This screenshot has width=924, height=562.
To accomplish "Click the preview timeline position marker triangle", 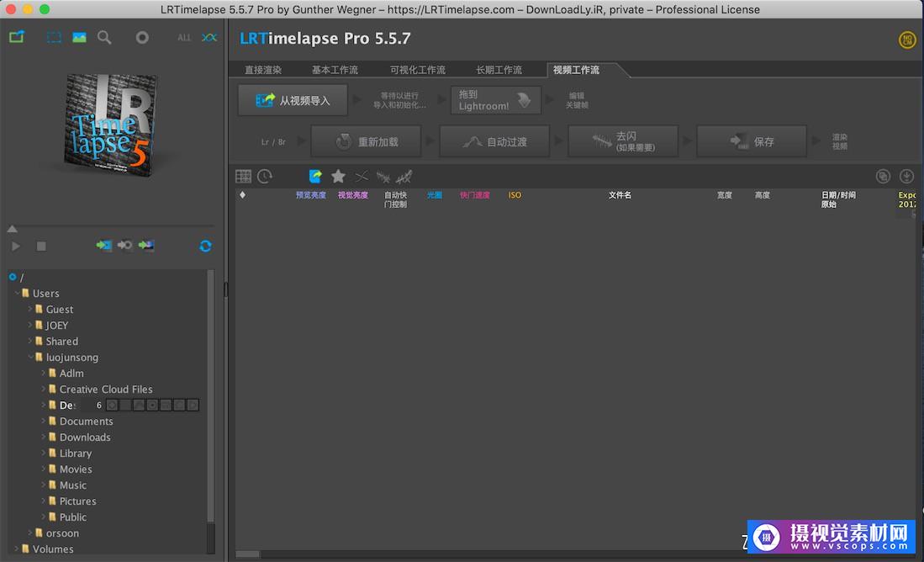I will tap(12, 229).
